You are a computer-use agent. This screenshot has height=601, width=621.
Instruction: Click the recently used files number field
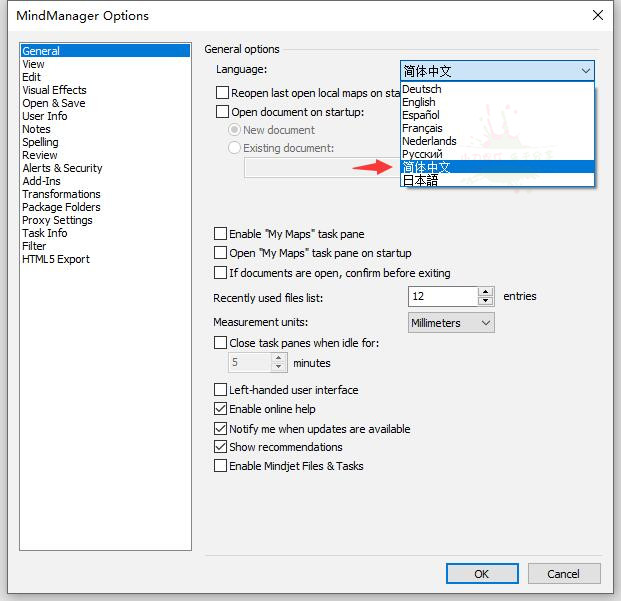pyautogui.click(x=442, y=297)
